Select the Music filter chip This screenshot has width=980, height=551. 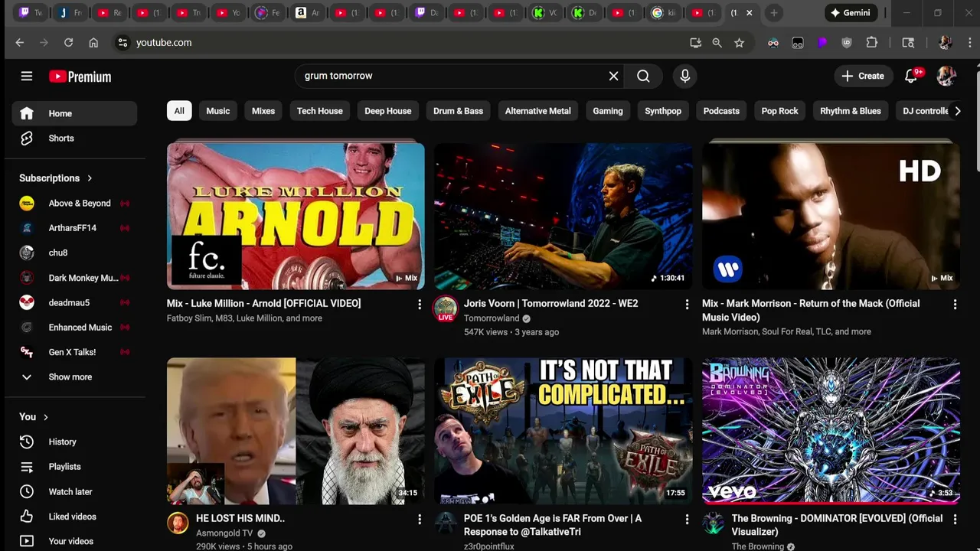point(217,111)
